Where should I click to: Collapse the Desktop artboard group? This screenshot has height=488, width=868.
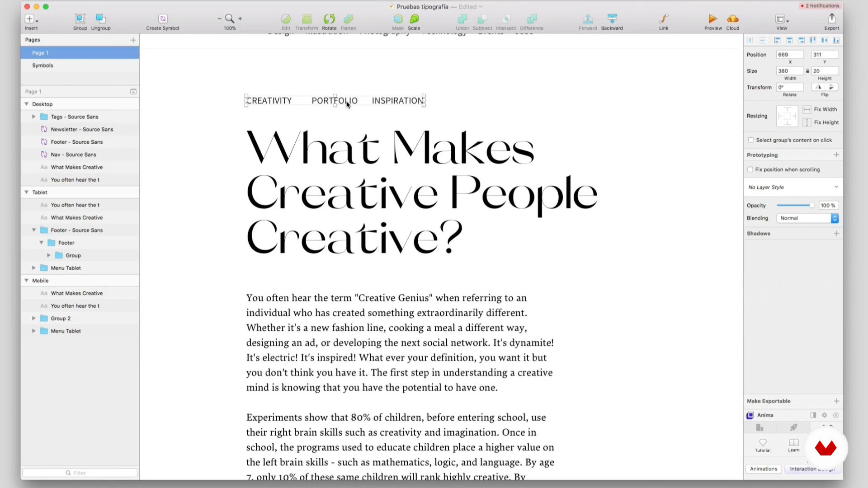[27, 104]
